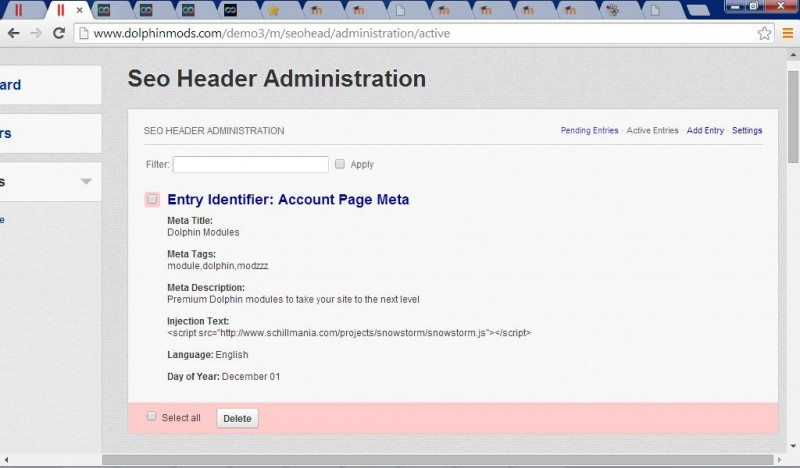Minimize the browser window

(x=735, y=6)
